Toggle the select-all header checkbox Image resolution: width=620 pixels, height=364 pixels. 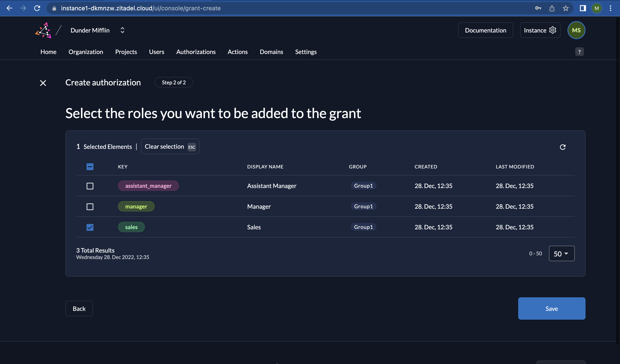point(90,167)
